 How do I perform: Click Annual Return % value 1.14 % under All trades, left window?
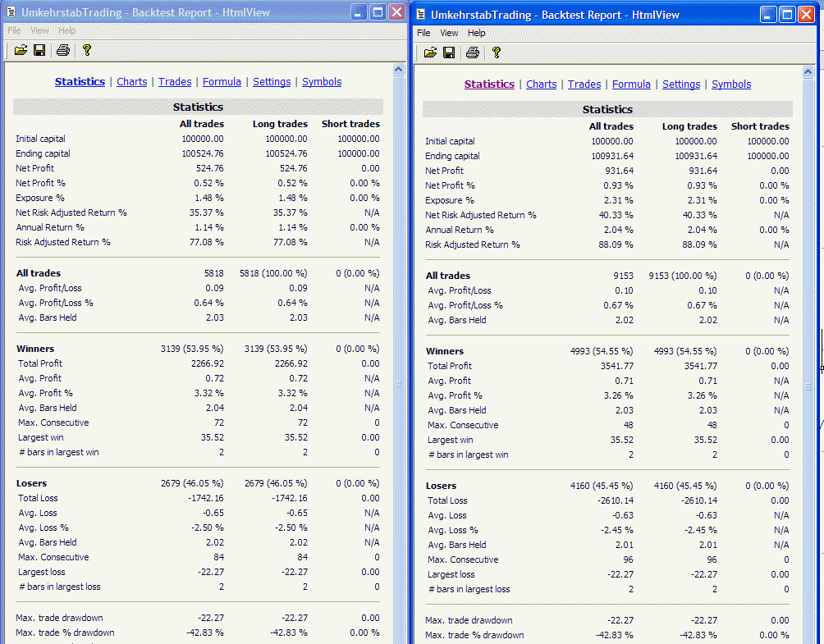(x=207, y=227)
